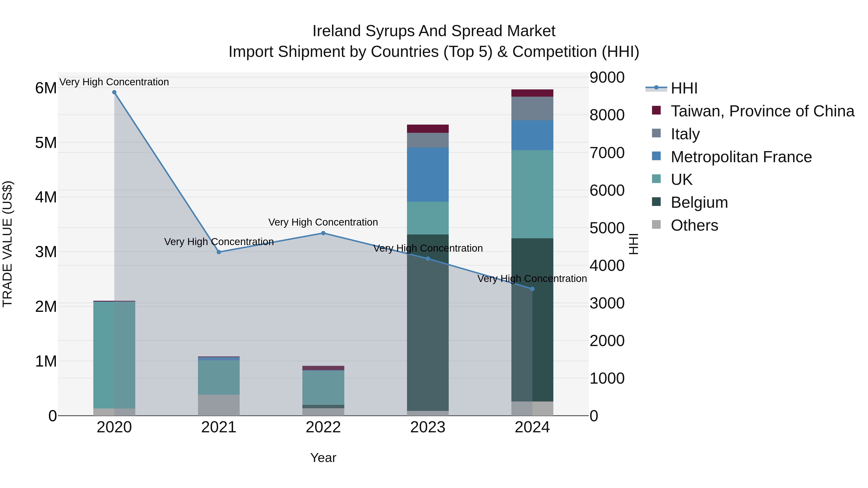
Task: Click the 9000 HHI axis tick
Action: pos(607,77)
